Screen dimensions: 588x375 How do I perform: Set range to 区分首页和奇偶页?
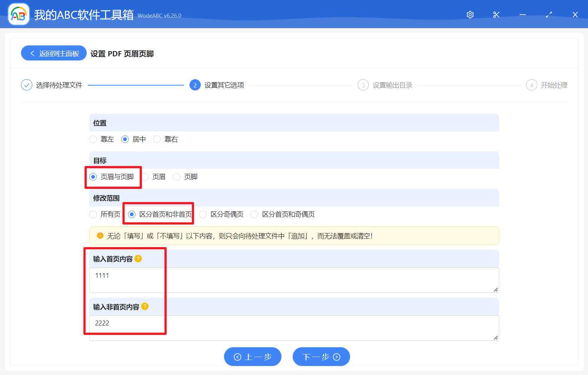(254, 214)
